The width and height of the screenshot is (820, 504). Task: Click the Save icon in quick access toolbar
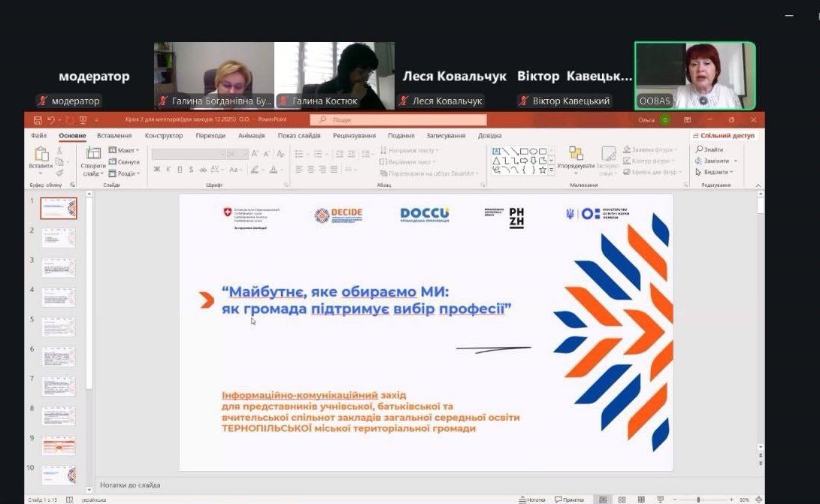coord(37,120)
